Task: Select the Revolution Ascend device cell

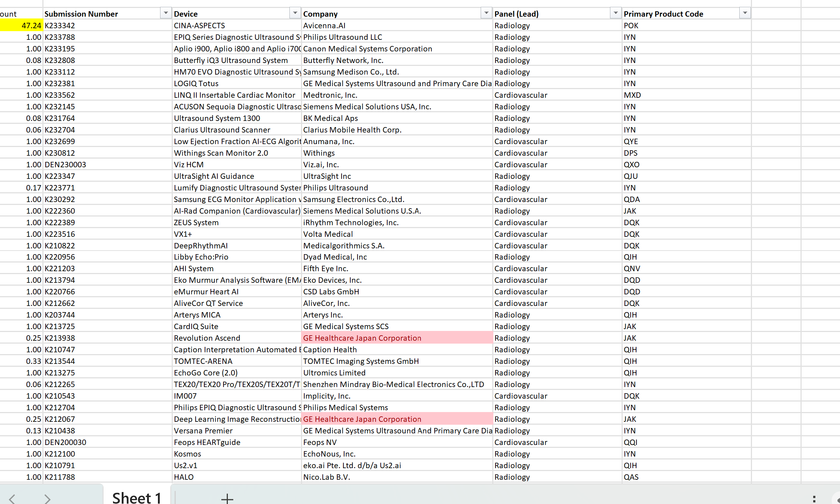Action: pos(237,338)
